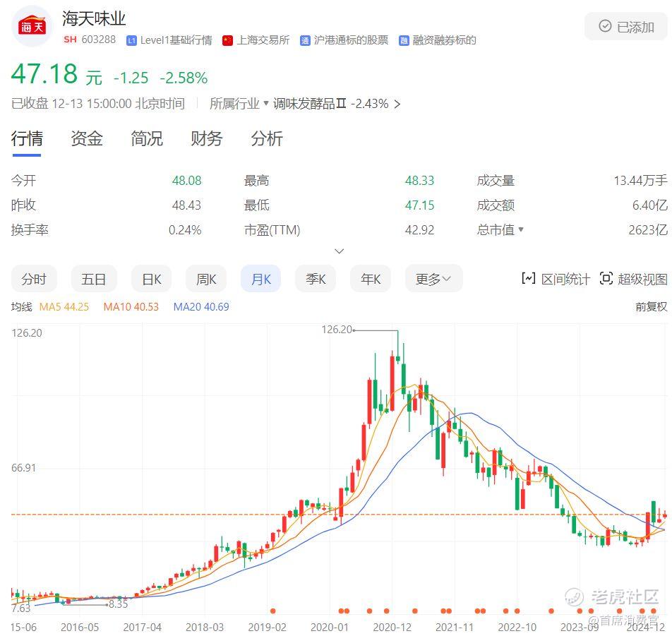
Task: Click the 126.20 peak price marker
Action: coord(337,330)
